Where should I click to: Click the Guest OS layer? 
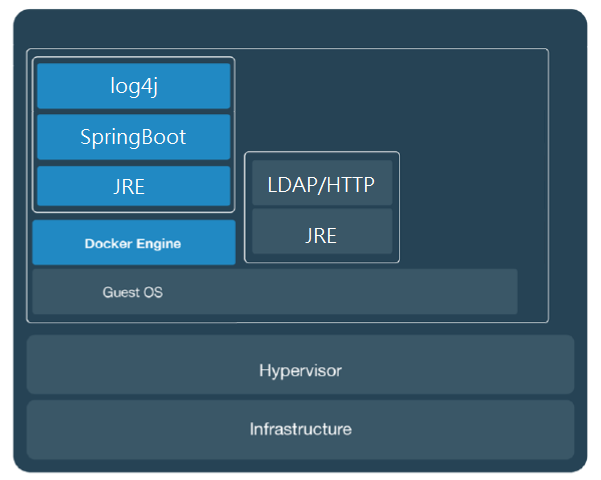tap(275, 292)
